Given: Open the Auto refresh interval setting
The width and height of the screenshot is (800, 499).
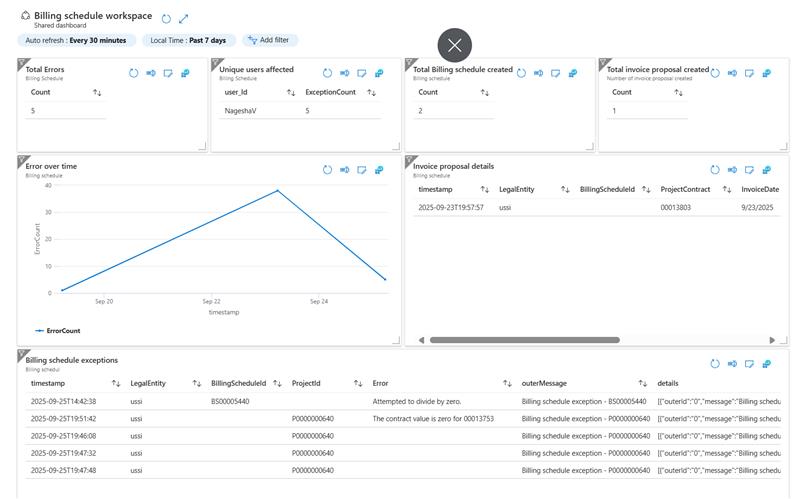Looking at the screenshot, I should tap(76, 40).
